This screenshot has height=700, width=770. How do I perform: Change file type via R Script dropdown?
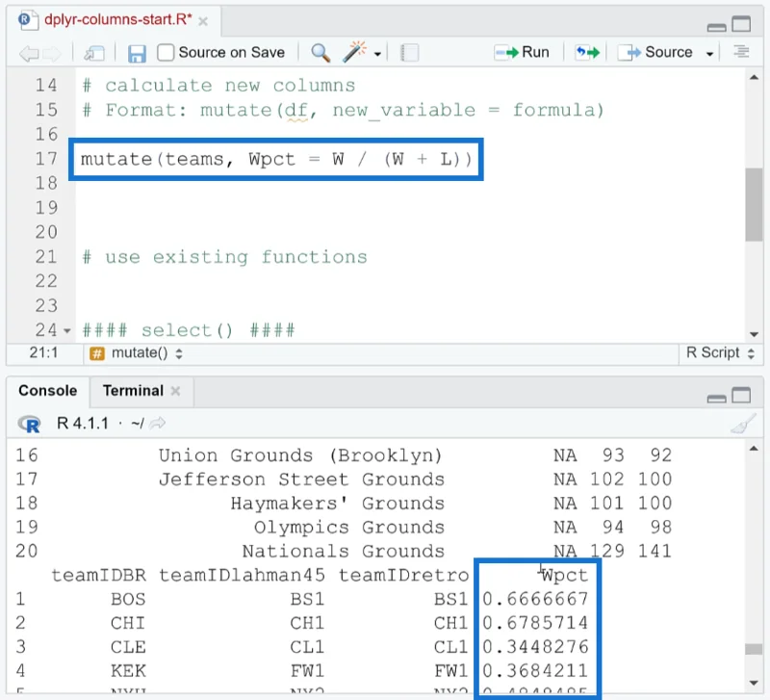point(719,352)
